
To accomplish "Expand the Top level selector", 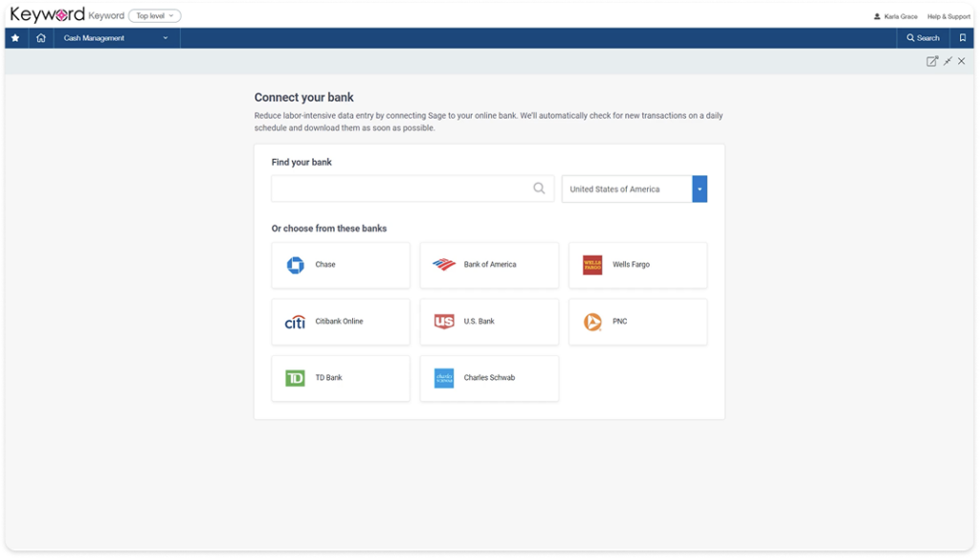I will 154,15.
